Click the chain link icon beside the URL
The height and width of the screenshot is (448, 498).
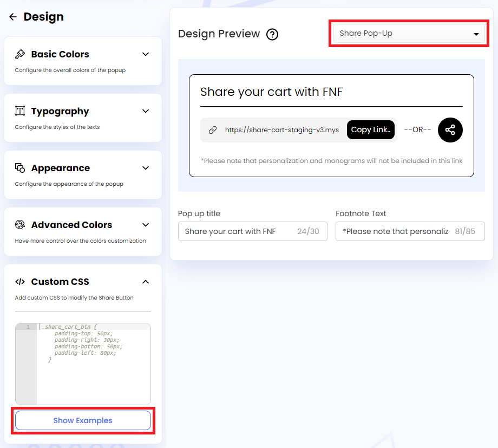pos(213,129)
